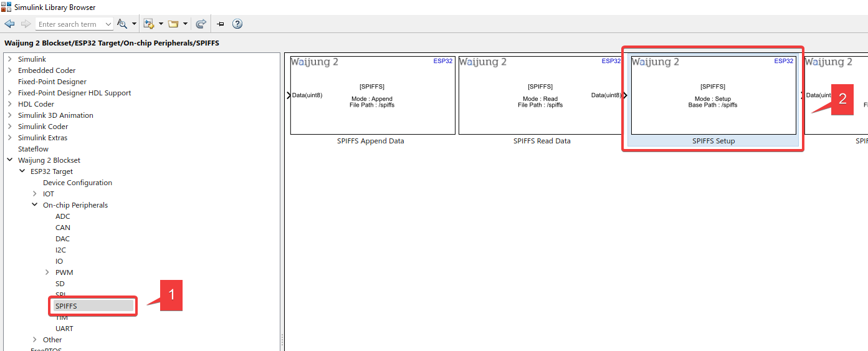Select UART under On-chip Peripherals

coord(64,329)
